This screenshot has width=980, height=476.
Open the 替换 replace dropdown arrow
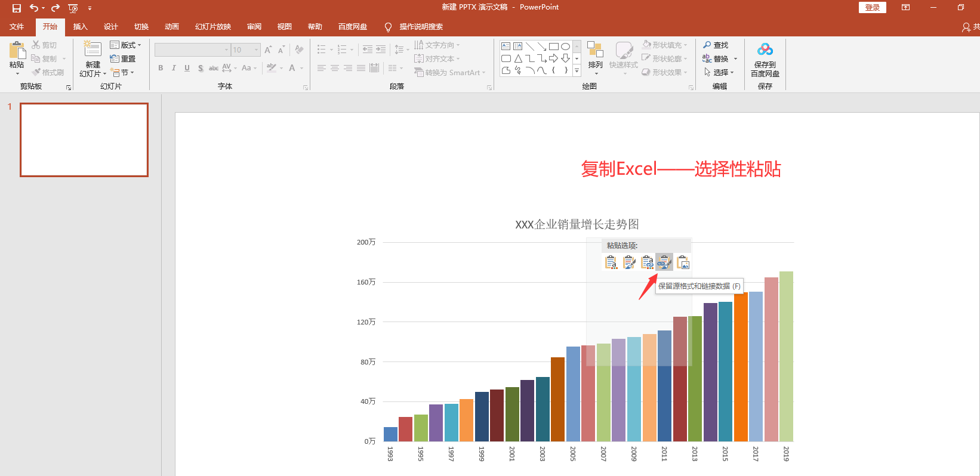coord(735,58)
